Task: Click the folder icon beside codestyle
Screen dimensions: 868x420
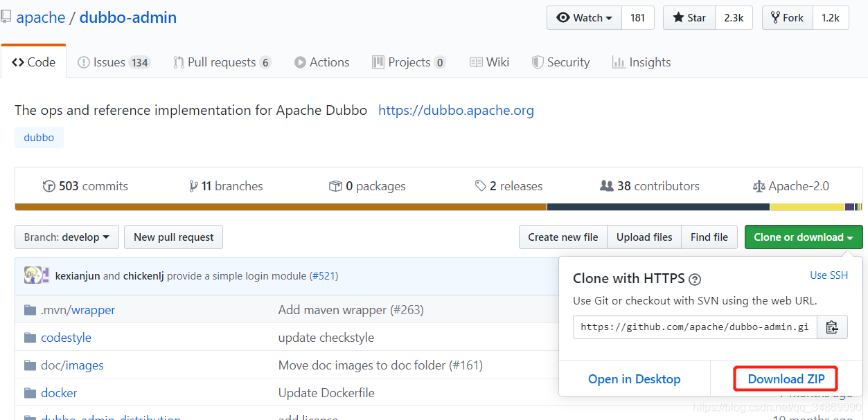Action: coord(30,338)
